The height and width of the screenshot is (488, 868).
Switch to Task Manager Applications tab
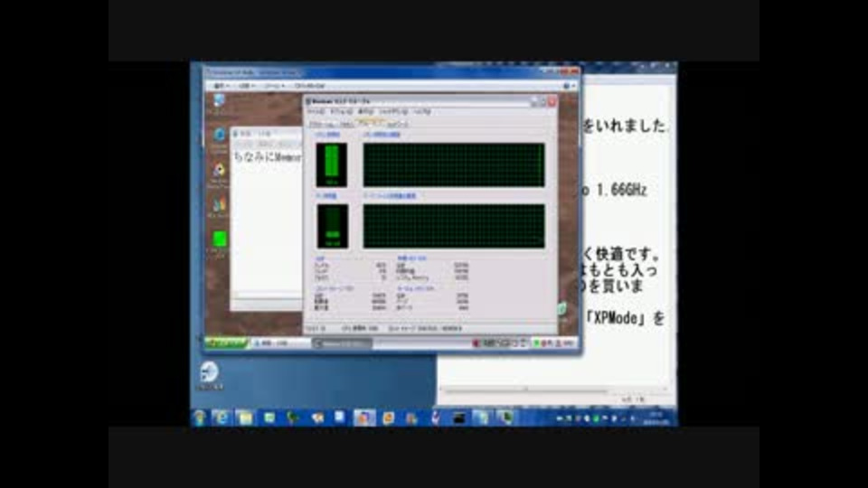point(322,125)
